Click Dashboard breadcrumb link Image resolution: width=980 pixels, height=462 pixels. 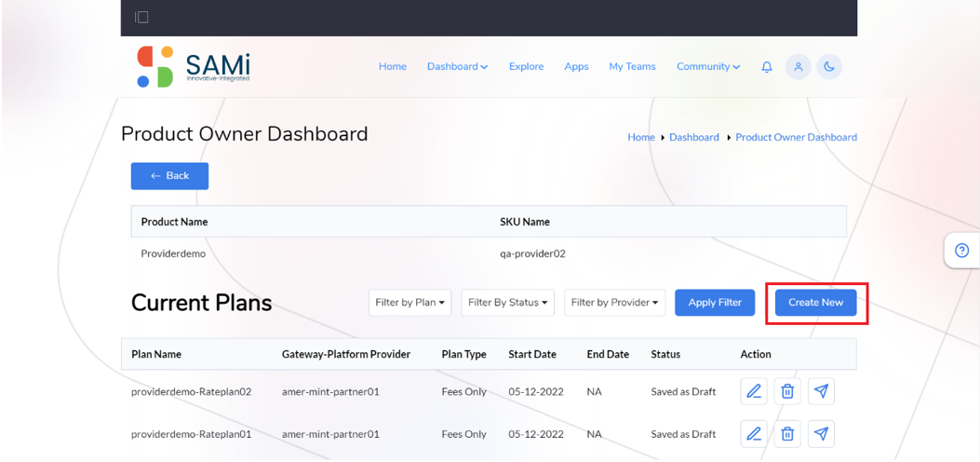pyautogui.click(x=693, y=137)
